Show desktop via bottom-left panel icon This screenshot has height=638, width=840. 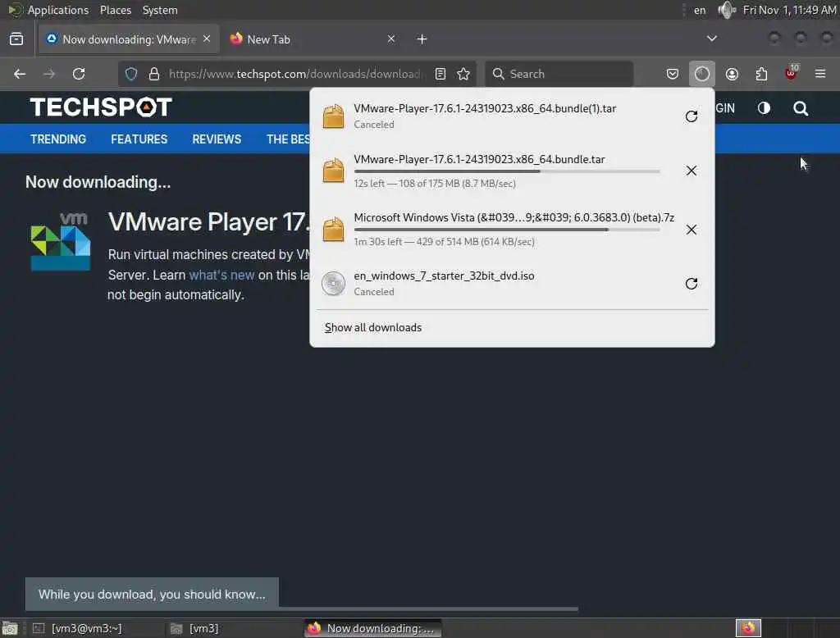pos(10,628)
